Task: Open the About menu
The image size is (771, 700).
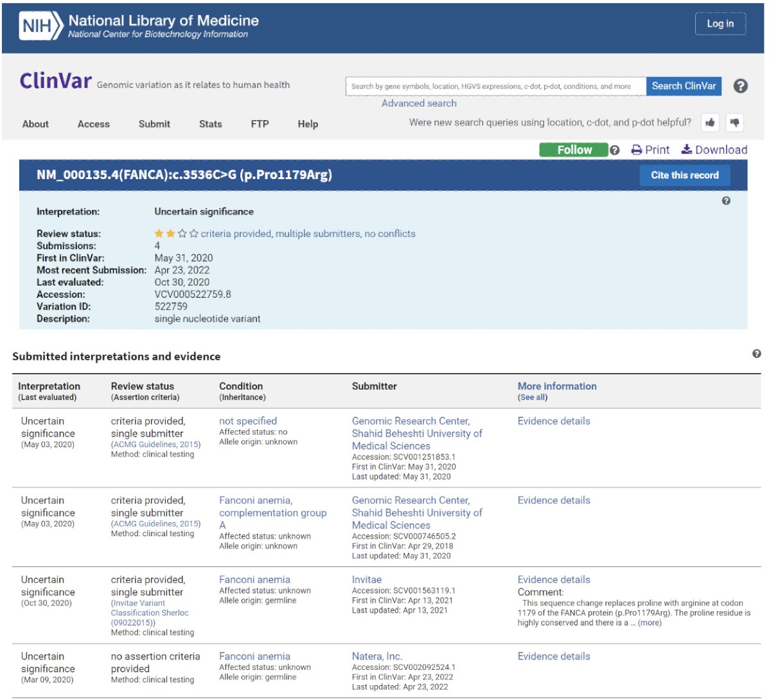Action: click(x=35, y=124)
